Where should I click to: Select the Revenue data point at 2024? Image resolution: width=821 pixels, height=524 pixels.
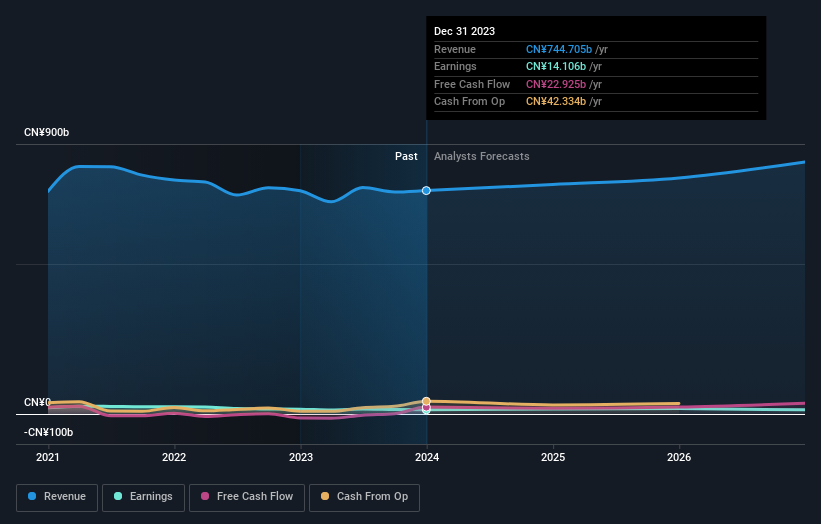[426, 191]
